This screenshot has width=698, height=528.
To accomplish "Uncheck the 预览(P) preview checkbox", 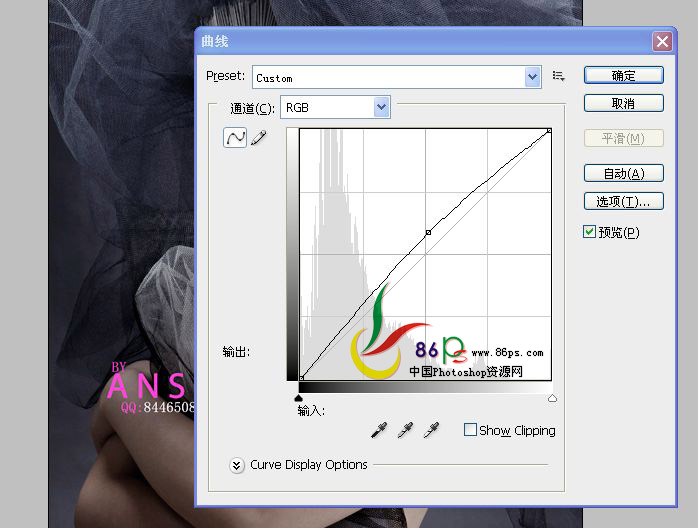I will click(589, 232).
